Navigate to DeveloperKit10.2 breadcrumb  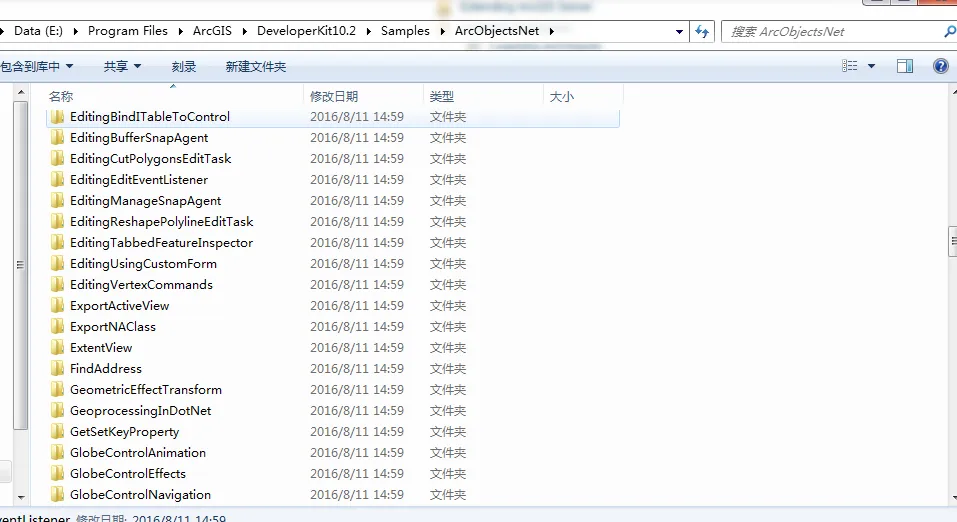click(306, 31)
